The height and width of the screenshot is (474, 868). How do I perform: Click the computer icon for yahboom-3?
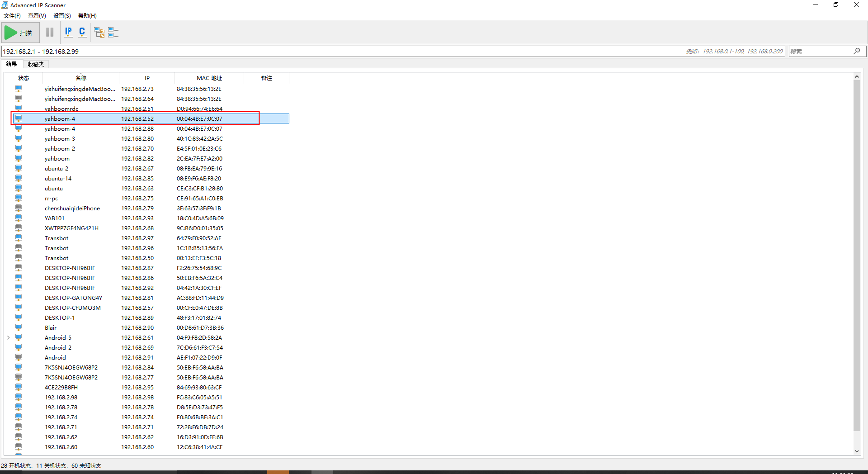click(x=19, y=138)
